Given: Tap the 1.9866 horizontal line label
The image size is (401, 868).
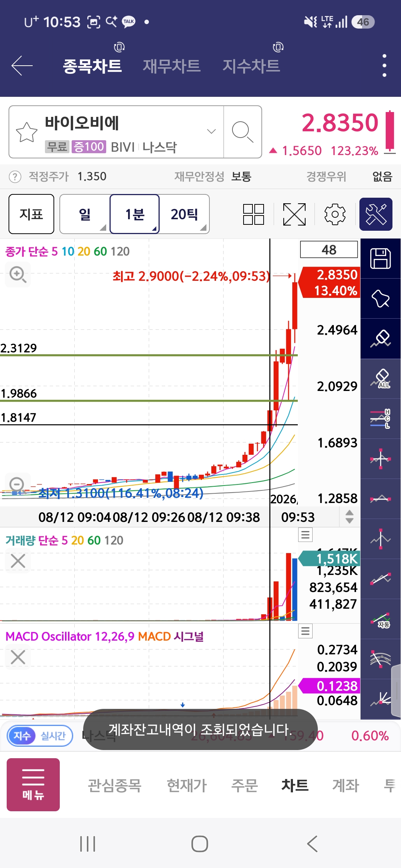Looking at the screenshot, I should (x=19, y=393).
